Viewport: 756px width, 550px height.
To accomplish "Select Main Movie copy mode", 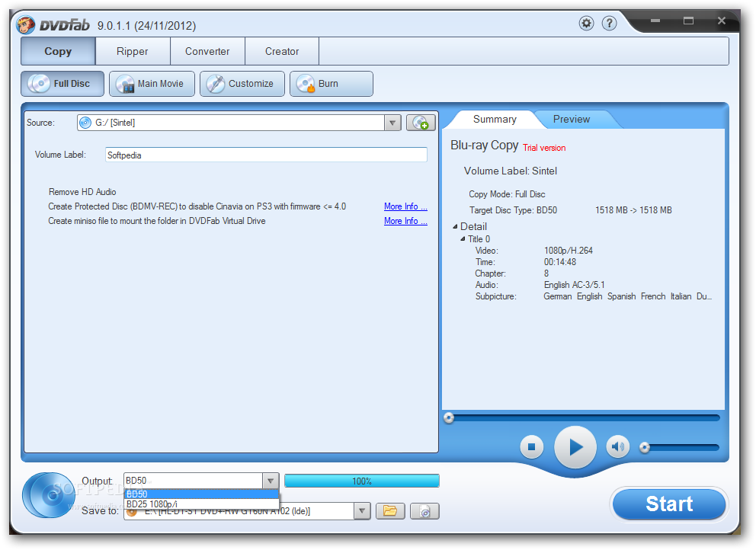I will [152, 84].
